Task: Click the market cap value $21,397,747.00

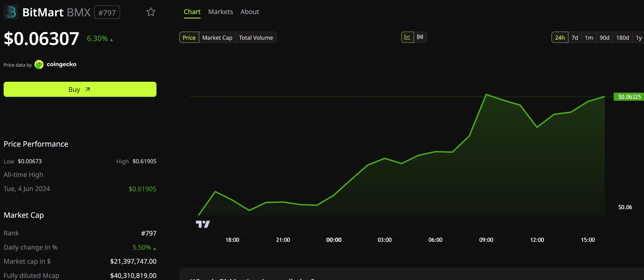Action: point(133,261)
